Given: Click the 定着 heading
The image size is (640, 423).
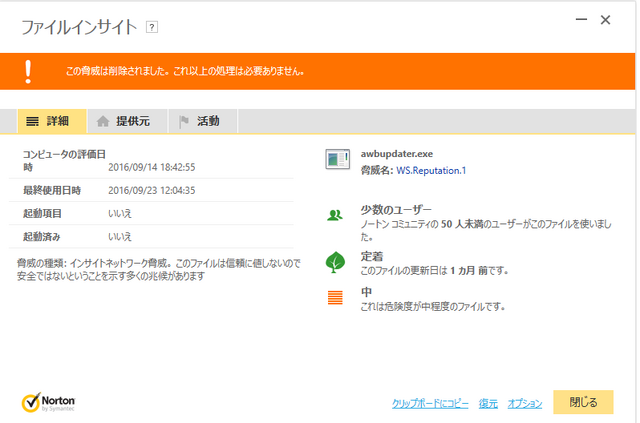Looking at the screenshot, I should coord(372,256).
